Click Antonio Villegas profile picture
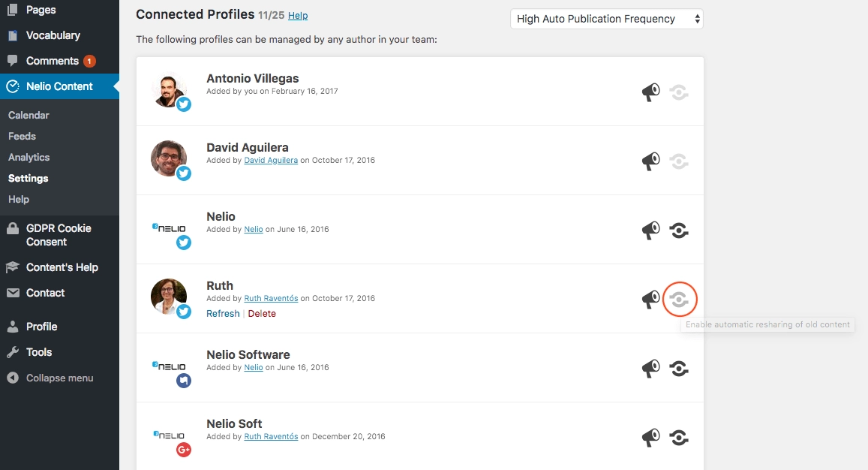Screen dimensions: 868x470 click(x=169, y=90)
